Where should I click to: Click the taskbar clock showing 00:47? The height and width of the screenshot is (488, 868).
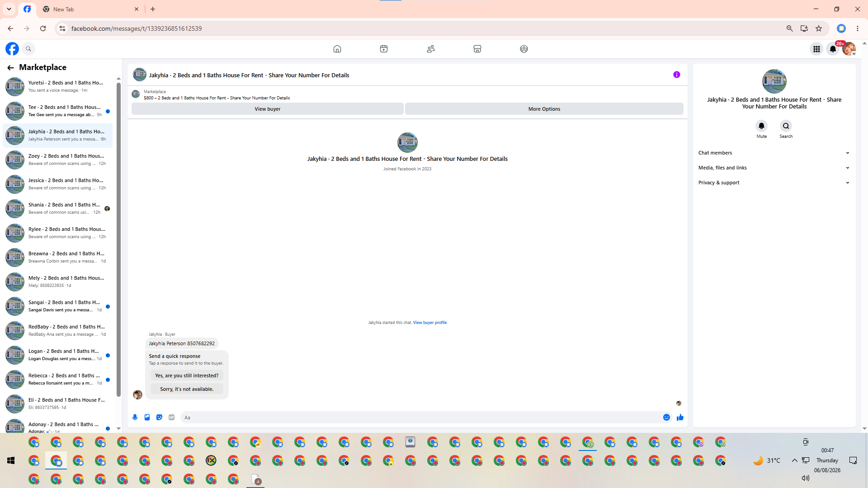pos(827,450)
